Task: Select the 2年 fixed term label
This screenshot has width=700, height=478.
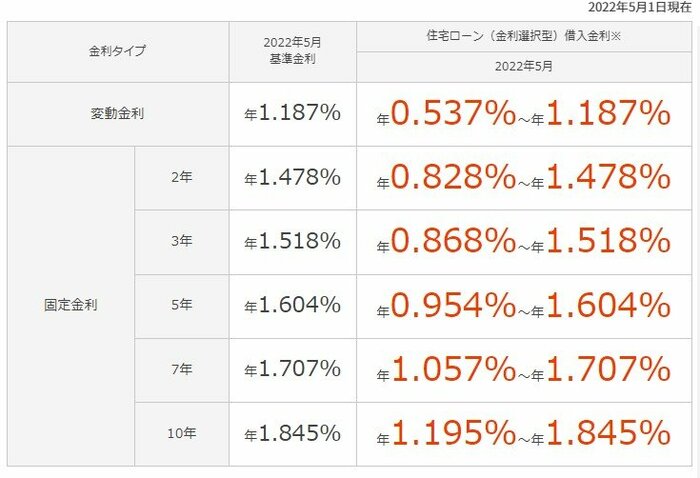Action: pos(181,177)
